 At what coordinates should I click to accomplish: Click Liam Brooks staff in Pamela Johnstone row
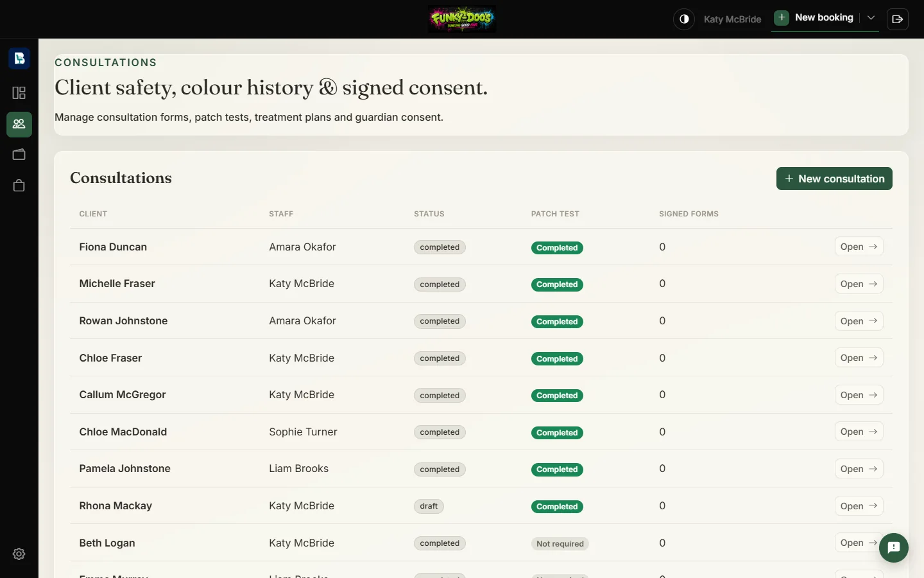click(298, 469)
